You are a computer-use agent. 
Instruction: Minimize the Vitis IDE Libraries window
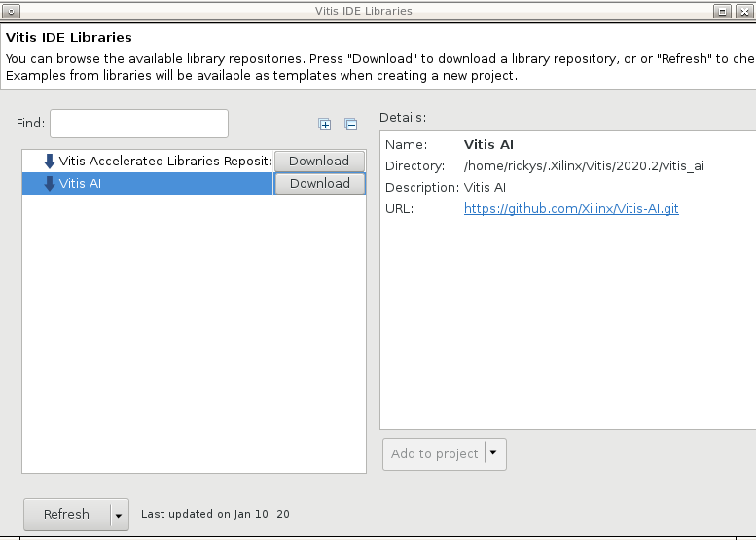pos(721,11)
